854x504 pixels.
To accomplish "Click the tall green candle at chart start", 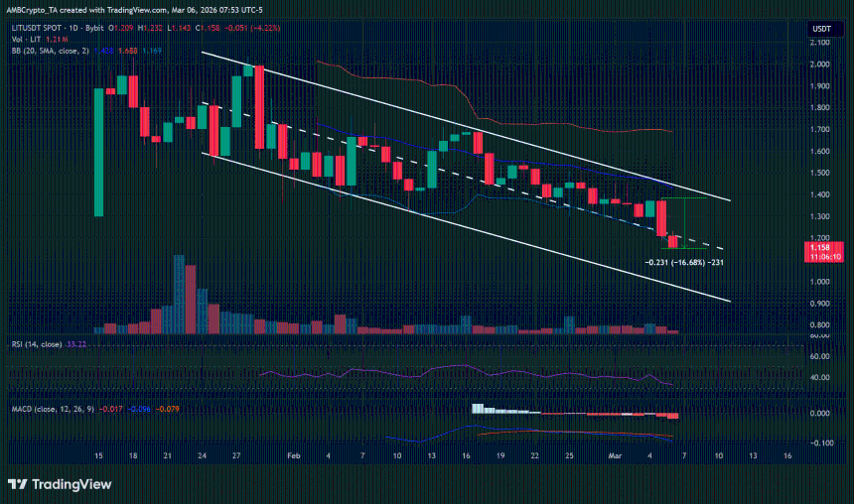I will point(99,151).
